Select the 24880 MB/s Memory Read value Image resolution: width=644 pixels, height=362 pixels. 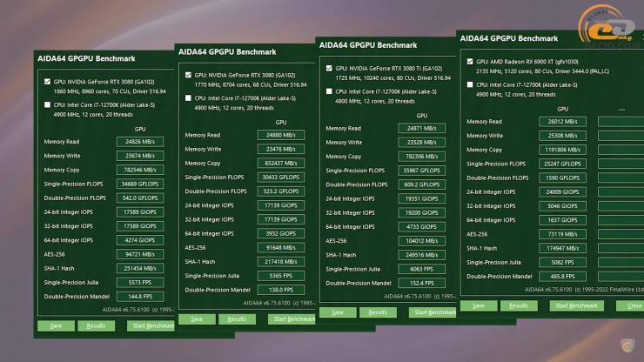(281, 135)
